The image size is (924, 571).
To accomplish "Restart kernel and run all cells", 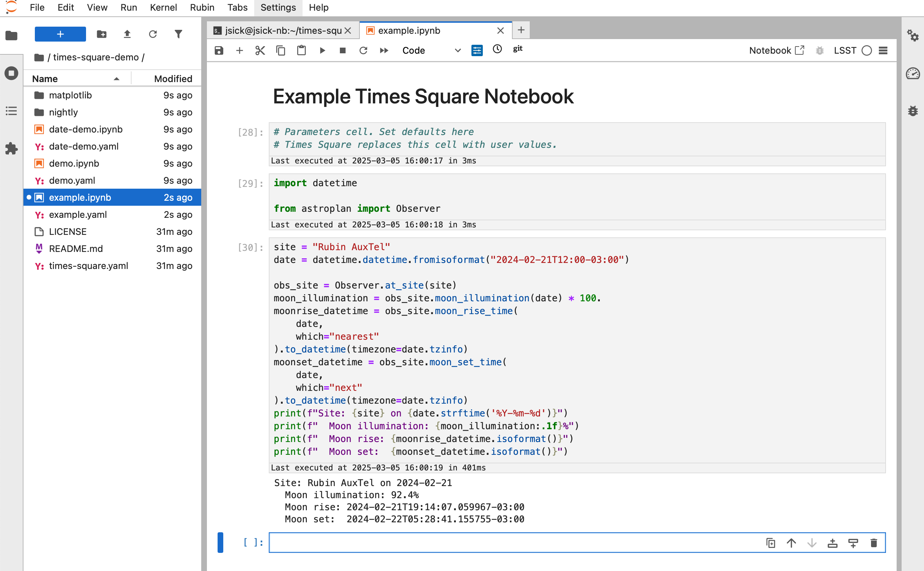I will click(x=384, y=50).
